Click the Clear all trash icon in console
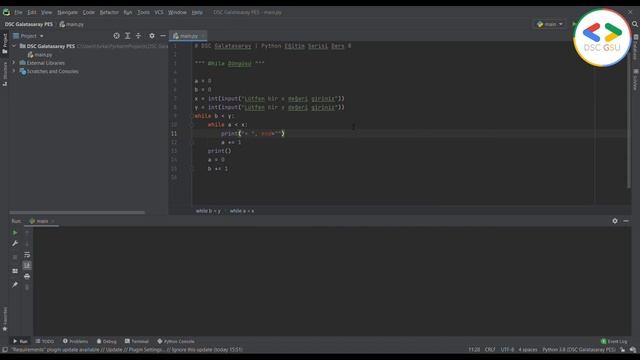 [x=27, y=288]
